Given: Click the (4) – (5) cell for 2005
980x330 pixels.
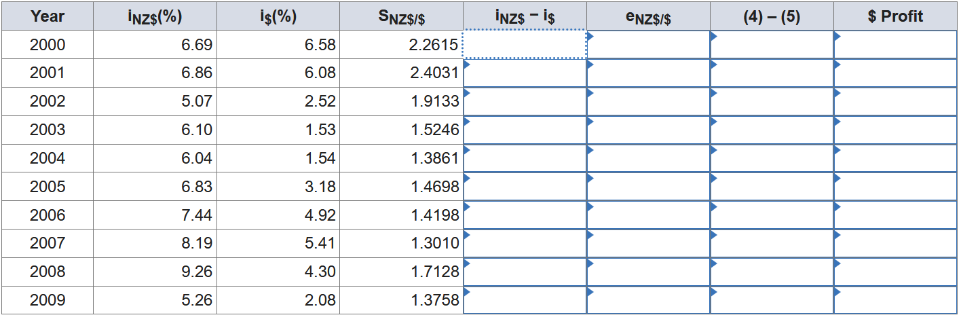Looking at the screenshot, I should pyautogui.click(x=772, y=187).
